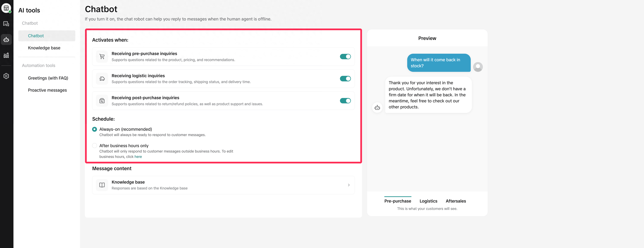This screenshot has width=644, height=248.
Task: Click the Knowledge base book icon
Action: pos(102,185)
